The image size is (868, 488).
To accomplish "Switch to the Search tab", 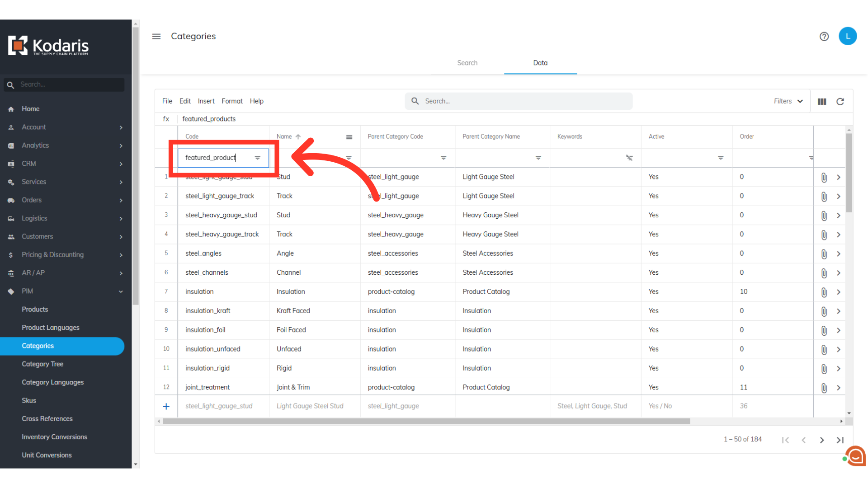I will (467, 63).
